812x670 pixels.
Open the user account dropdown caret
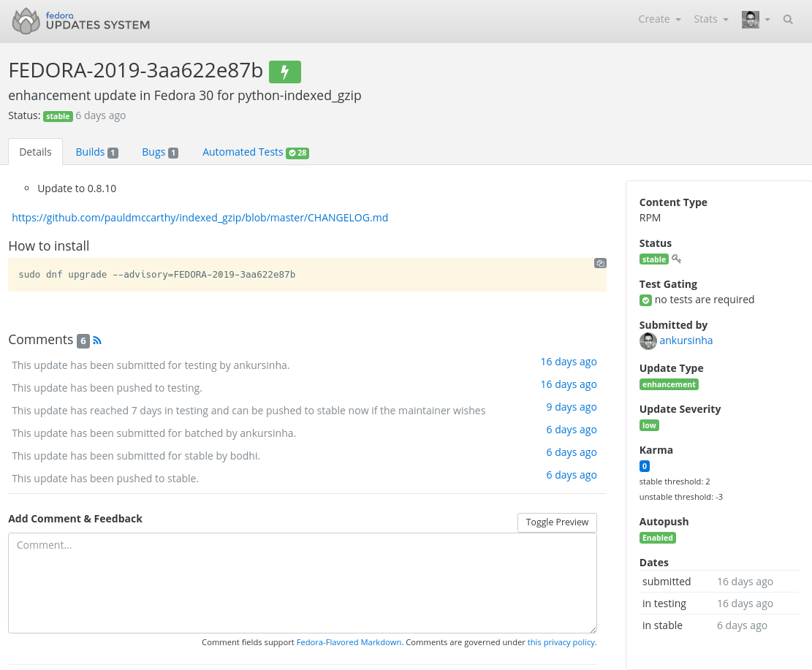pyautogui.click(x=767, y=20)
